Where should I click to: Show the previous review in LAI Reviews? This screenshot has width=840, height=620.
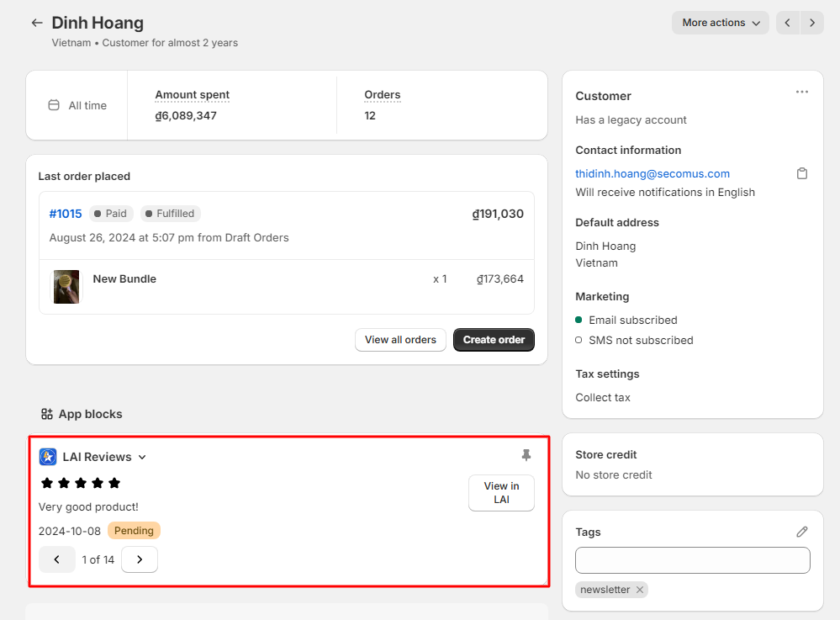pyautogui.click(x=57, y=559)
